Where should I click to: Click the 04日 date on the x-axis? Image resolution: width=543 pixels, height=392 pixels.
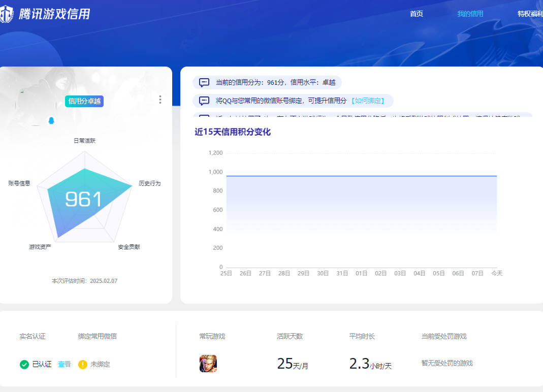coord(420,274)
